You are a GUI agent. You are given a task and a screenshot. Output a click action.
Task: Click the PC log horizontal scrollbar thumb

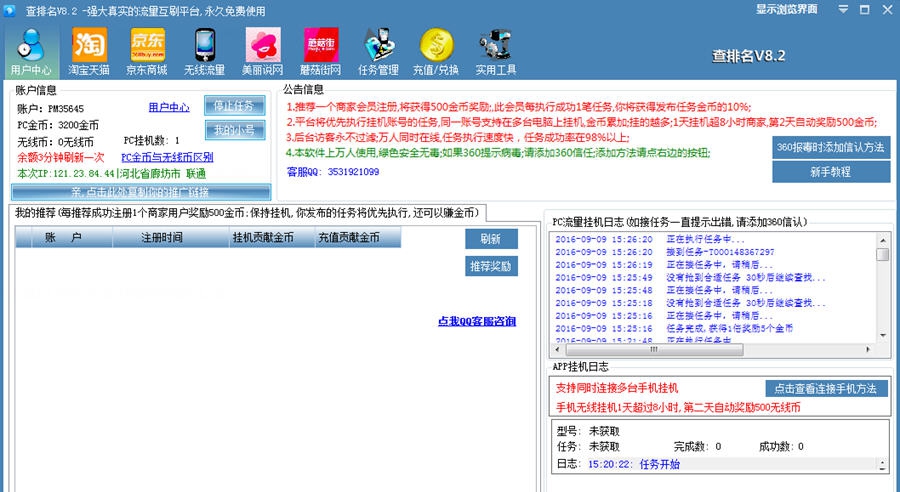[x=653, y=349]
